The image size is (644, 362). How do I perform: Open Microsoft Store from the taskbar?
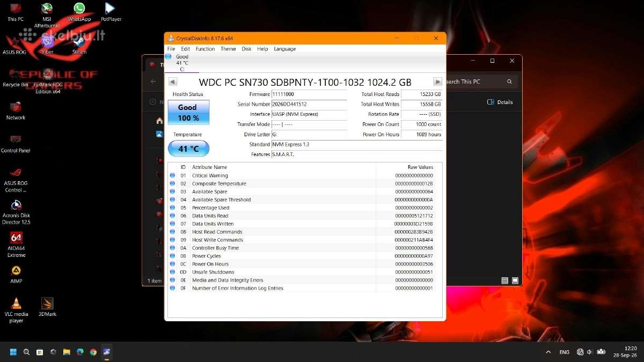pyautogui.click(x=40, y=352)
